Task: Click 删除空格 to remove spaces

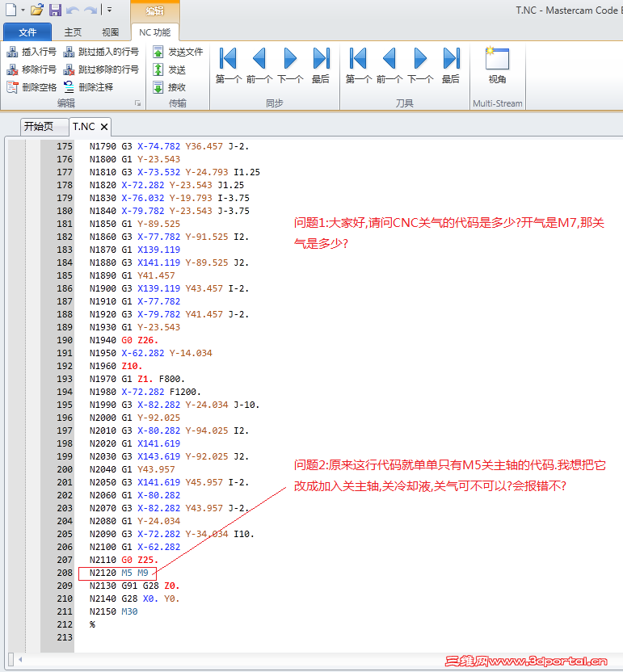Action: point(32,87)
